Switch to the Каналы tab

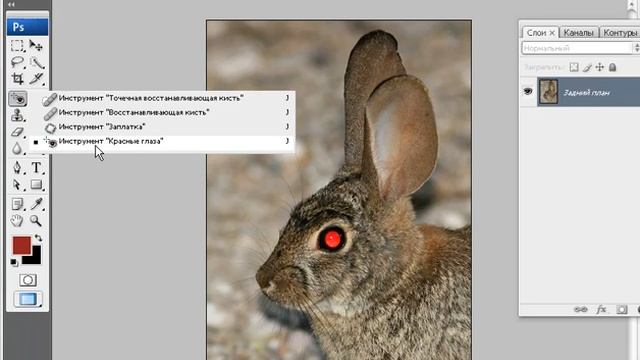578,33
